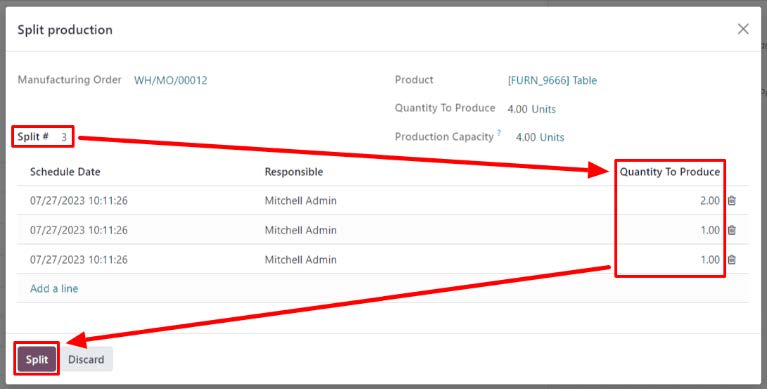Delete the 2.00 quantity split line

pos(732,201)
